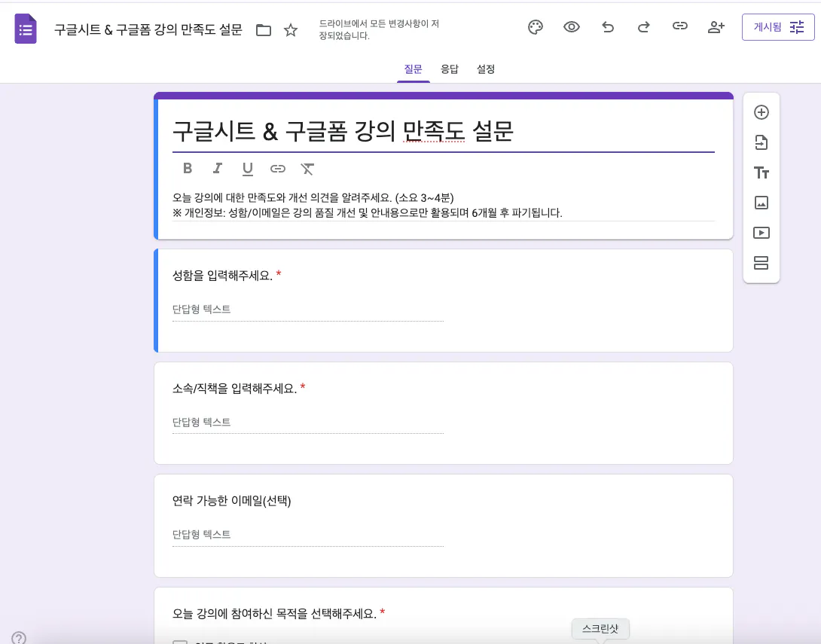Viewport: 821px width, 644px height.
Task: Preview the form with the eye icon
Action: pos(572,27)
